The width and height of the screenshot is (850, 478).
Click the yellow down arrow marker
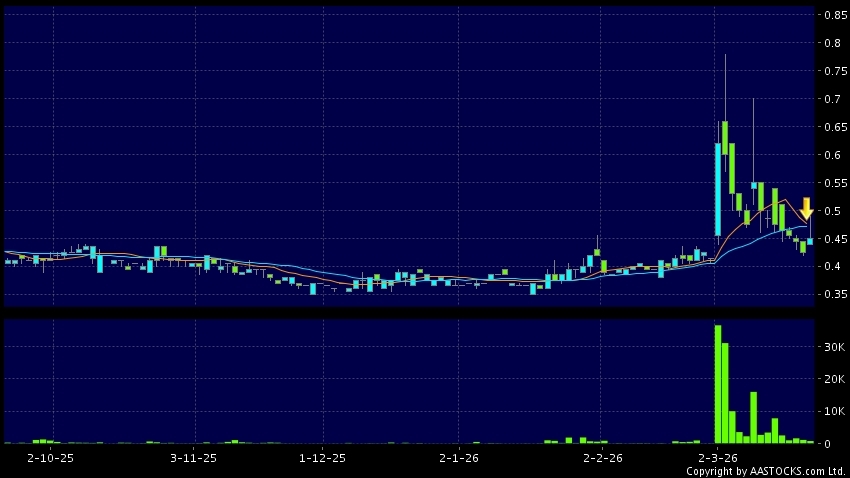tap(806, 208)
